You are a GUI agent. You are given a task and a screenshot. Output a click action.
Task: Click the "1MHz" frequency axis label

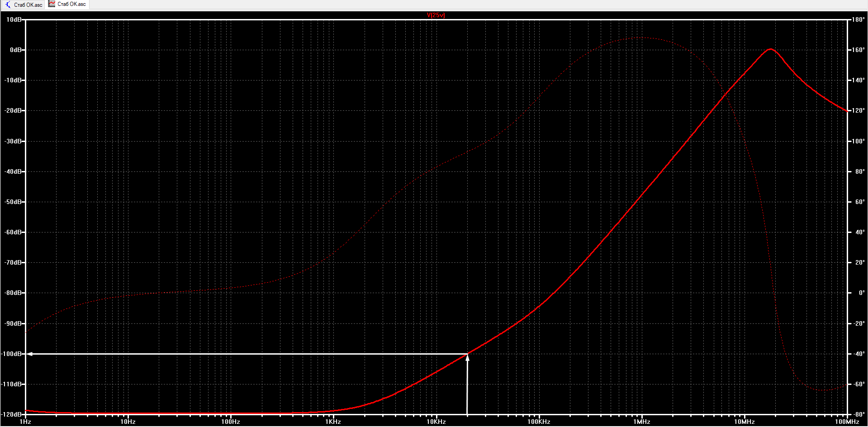[641, 422]
